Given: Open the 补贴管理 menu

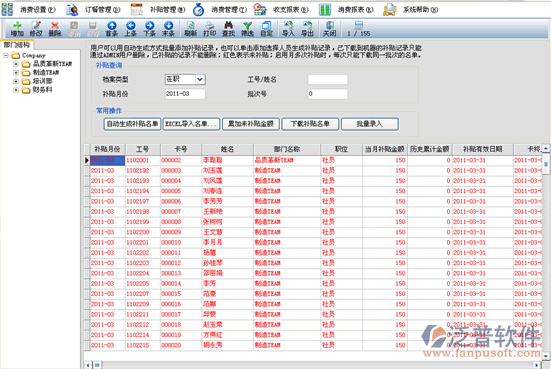Looking at the screenshot, I should tap(158, 9).
